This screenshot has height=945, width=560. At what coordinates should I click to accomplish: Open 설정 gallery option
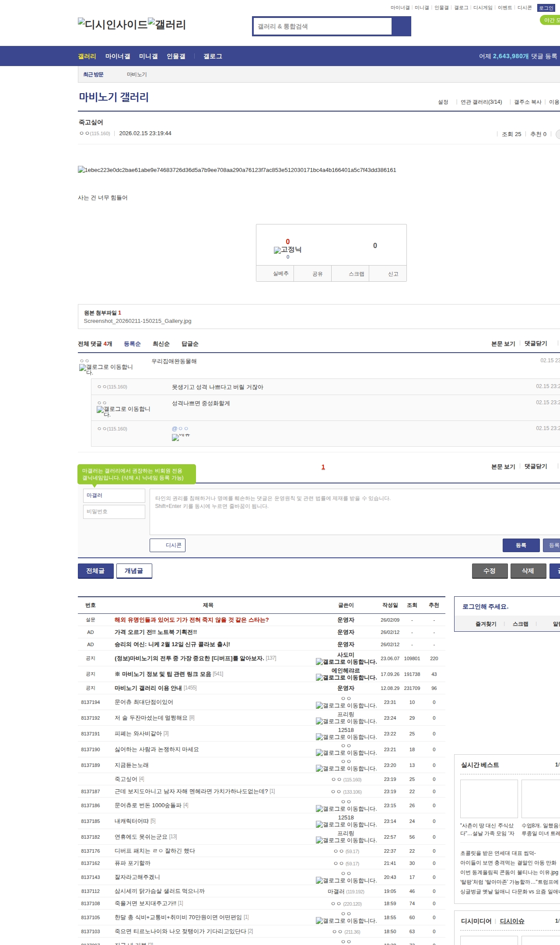click(x=443, y=102)
